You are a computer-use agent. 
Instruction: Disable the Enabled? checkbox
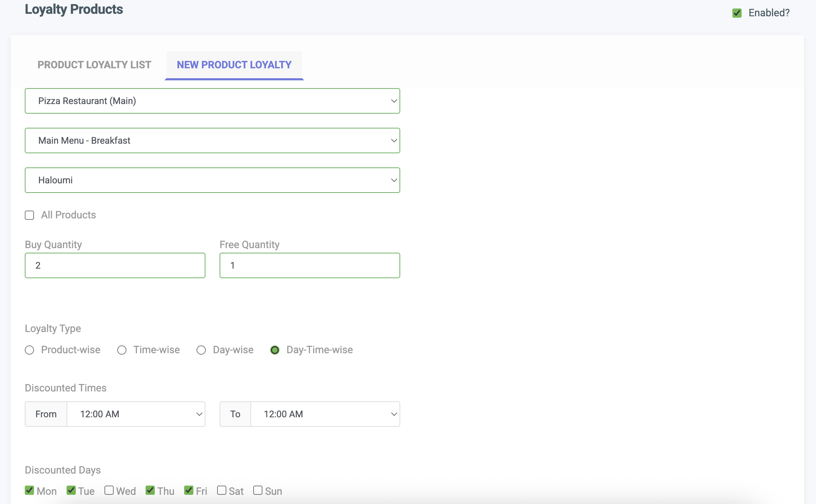[x=737, y=13]
